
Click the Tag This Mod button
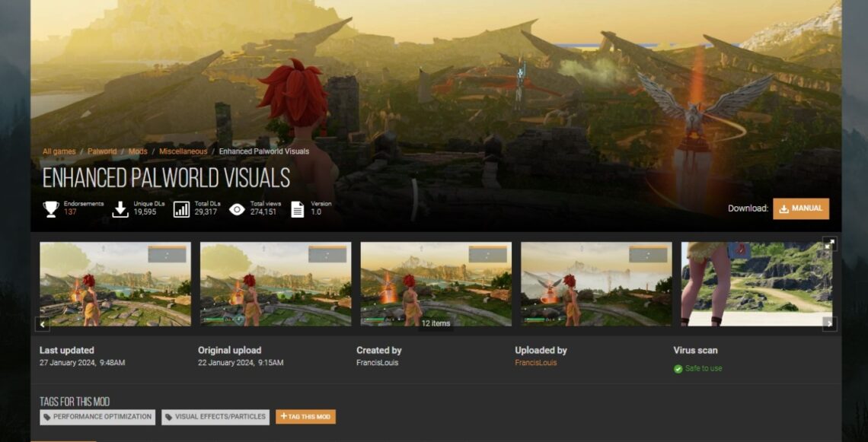(305, 417)
